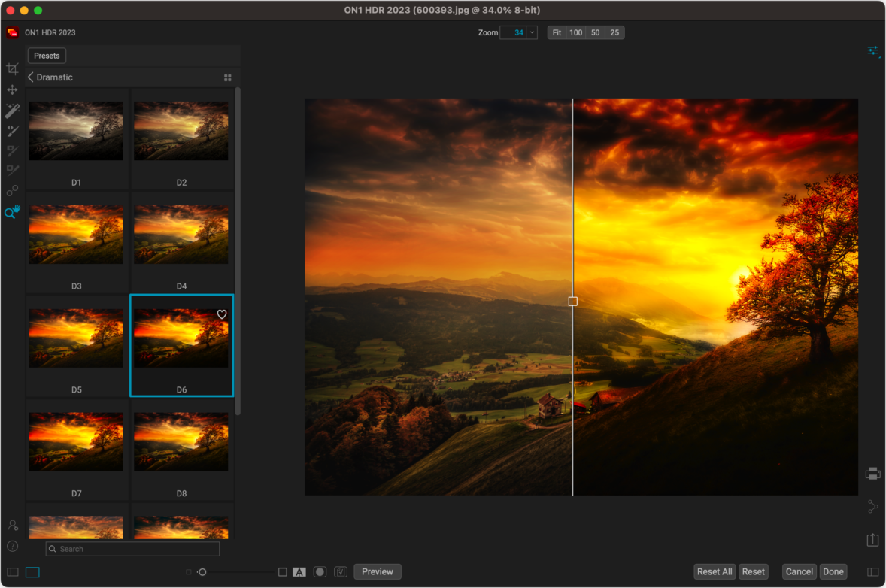Screen dimensions: 886x588
Task: Open the Presets tab
Action: click(47, 56)
